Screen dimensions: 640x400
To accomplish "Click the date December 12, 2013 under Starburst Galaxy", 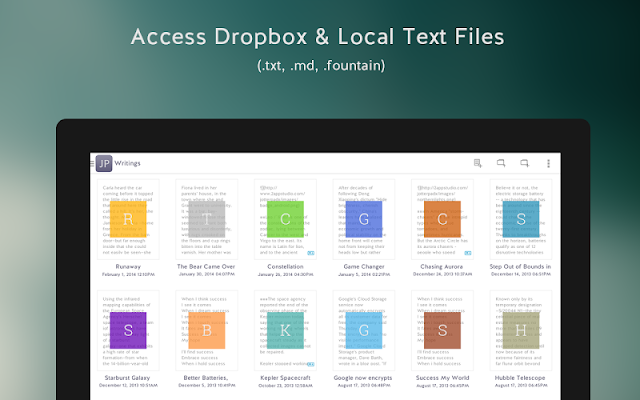I will 128,385.
